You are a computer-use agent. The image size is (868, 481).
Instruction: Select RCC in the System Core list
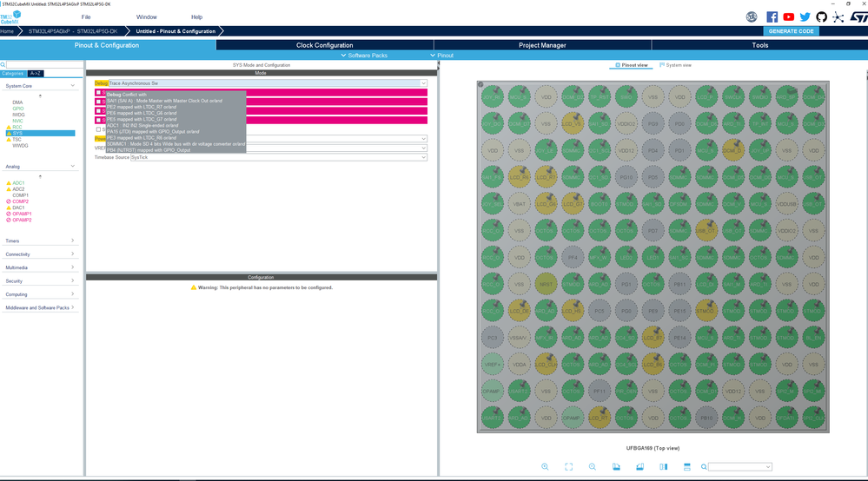[17, 127]
